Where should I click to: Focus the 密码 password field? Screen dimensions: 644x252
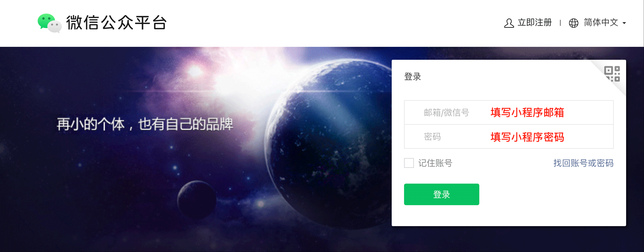point(509,136)
